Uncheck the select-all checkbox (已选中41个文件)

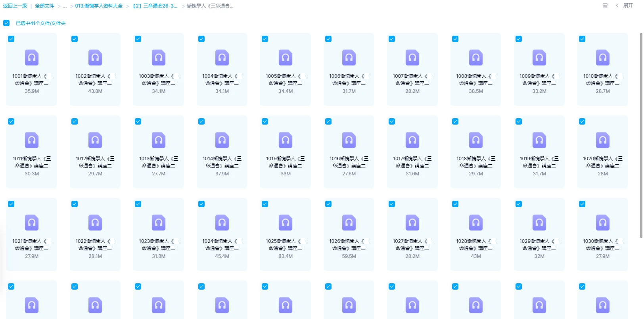(x=6, y=23)
